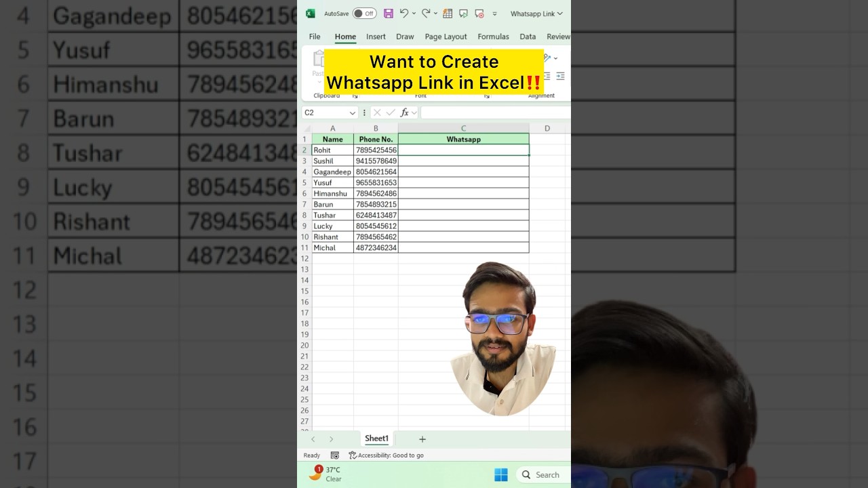Select the cell containing 'Rohit'
868x488 pixels.
pos(332,150)
